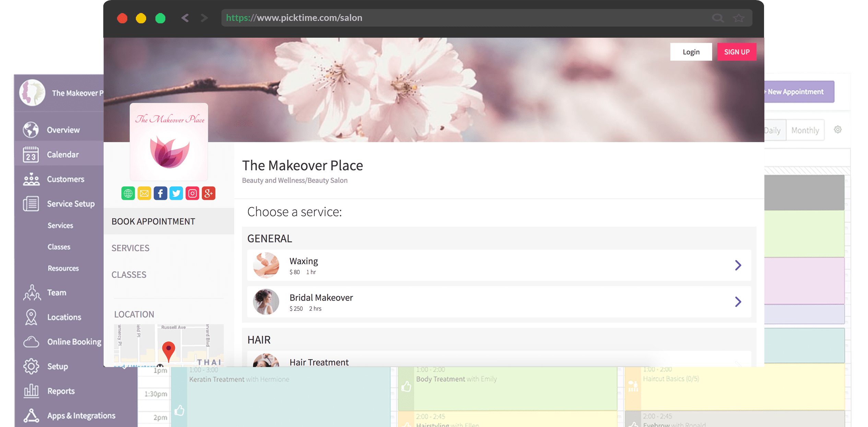The width and height of the screenshot is (868, 427).
Task: Click the yellow email envelope icon
Action: pyautogui.click(x=144, y=194)
